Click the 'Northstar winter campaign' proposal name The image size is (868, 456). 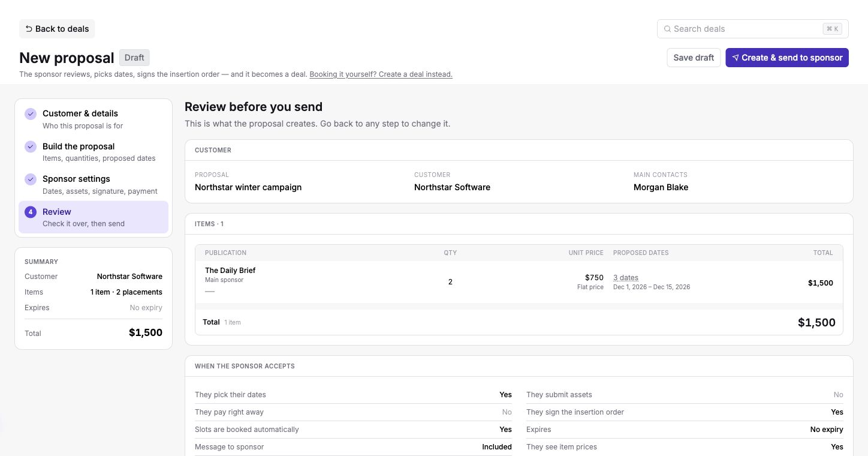pyautogui.click(x=248, y=187)
